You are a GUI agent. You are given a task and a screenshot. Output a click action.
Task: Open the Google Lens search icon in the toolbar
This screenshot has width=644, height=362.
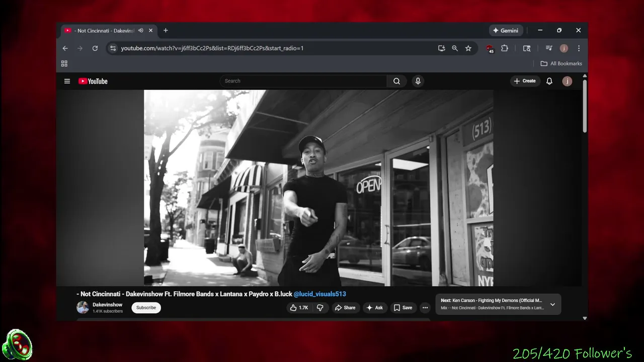(x=527, y=48)
